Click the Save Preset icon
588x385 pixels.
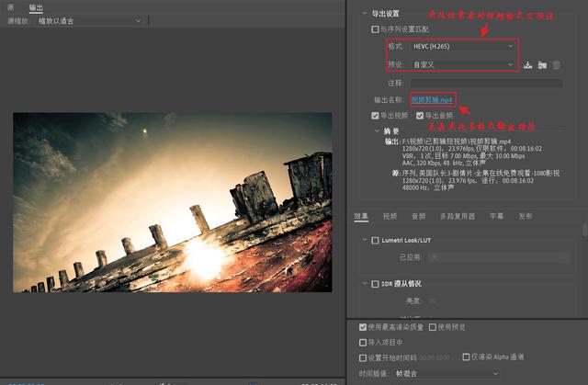[x=528, y=65]
